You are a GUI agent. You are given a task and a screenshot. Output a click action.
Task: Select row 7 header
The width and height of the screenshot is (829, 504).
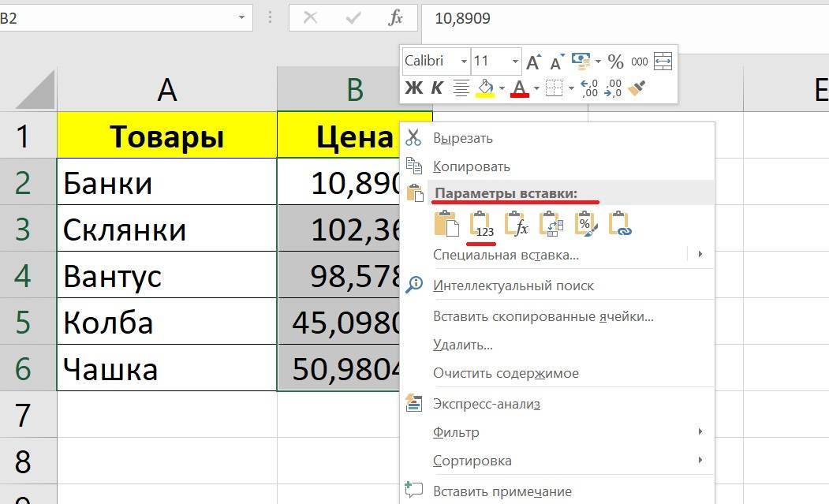point(28,415)
